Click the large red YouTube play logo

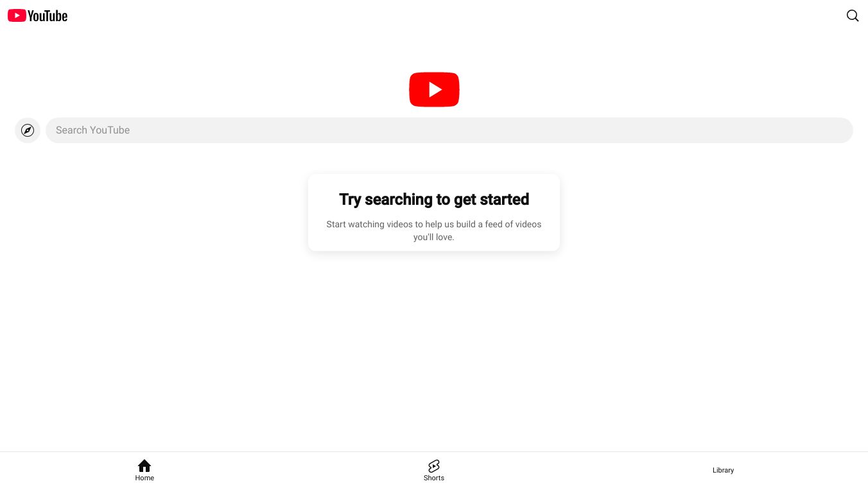[434, 89]
